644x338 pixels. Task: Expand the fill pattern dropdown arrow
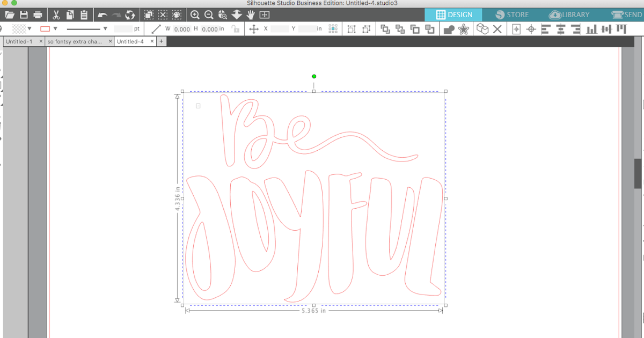[x=30, y=29]
